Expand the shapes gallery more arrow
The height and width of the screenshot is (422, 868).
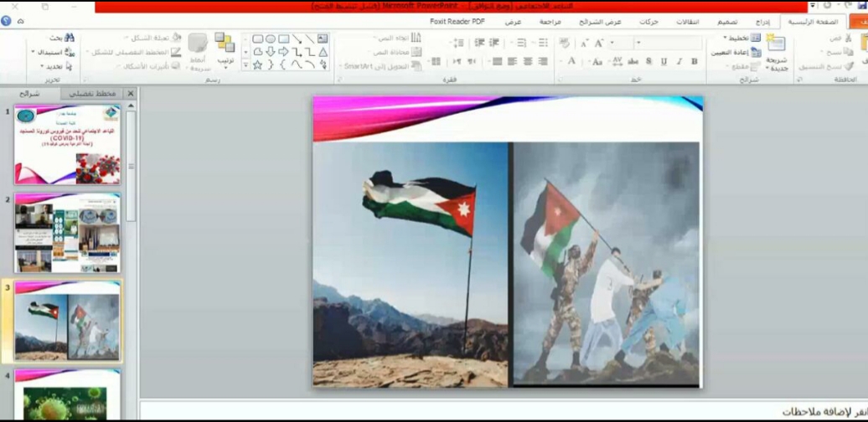click(245, 64)
